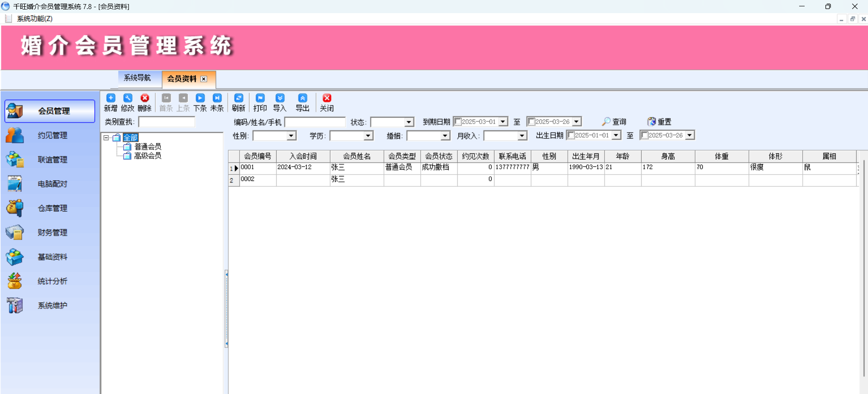Image resolution: width=868 pixels, height=394 pixels.
Task: Open 约见管理 in the sidebar
Action: [x=50, y=135]
